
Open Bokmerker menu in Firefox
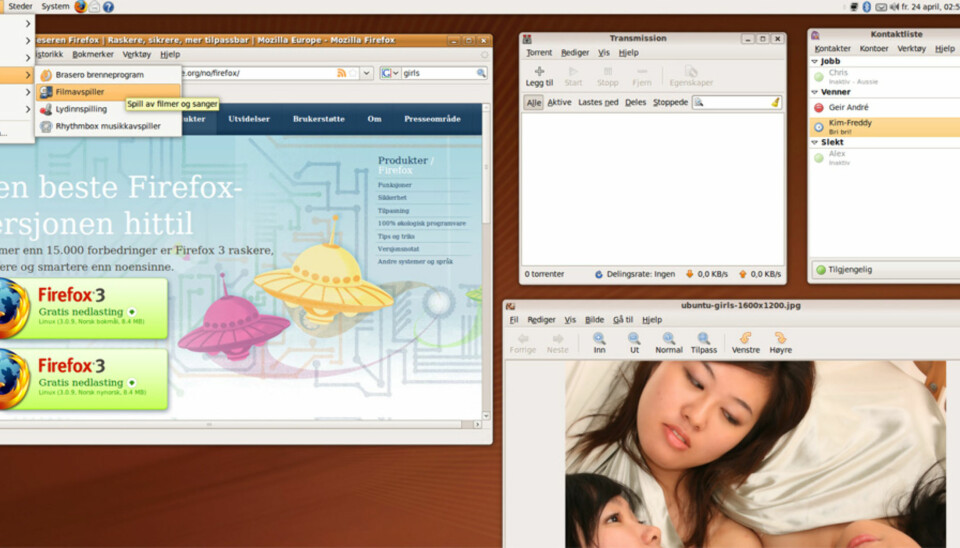tap(92, 54)
